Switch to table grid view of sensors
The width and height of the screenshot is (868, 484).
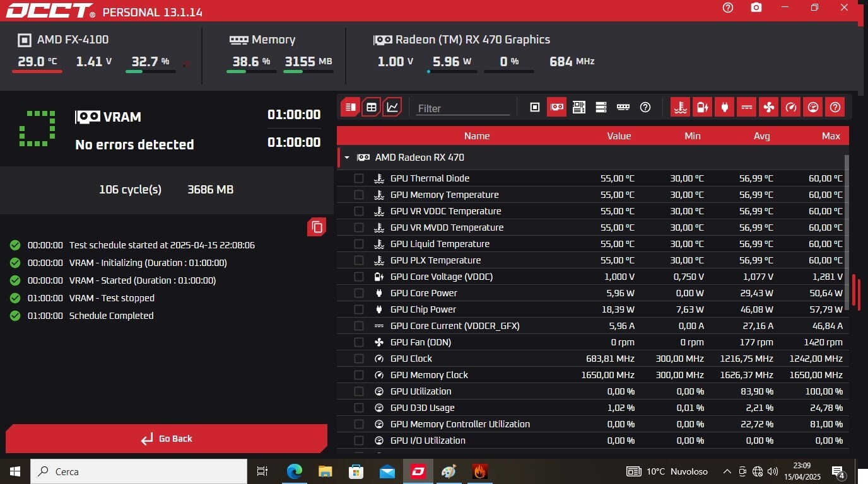[372, 107]
